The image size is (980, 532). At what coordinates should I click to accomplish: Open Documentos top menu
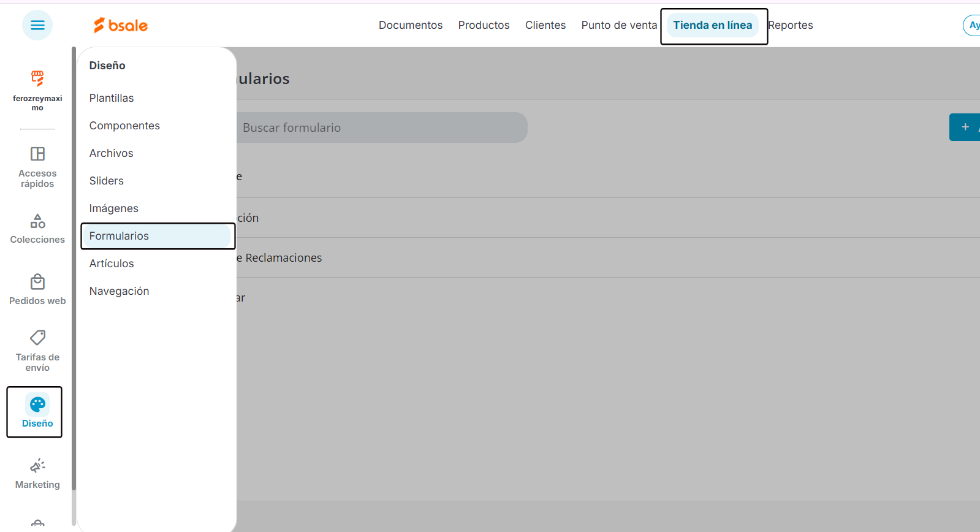click(411, 25)
